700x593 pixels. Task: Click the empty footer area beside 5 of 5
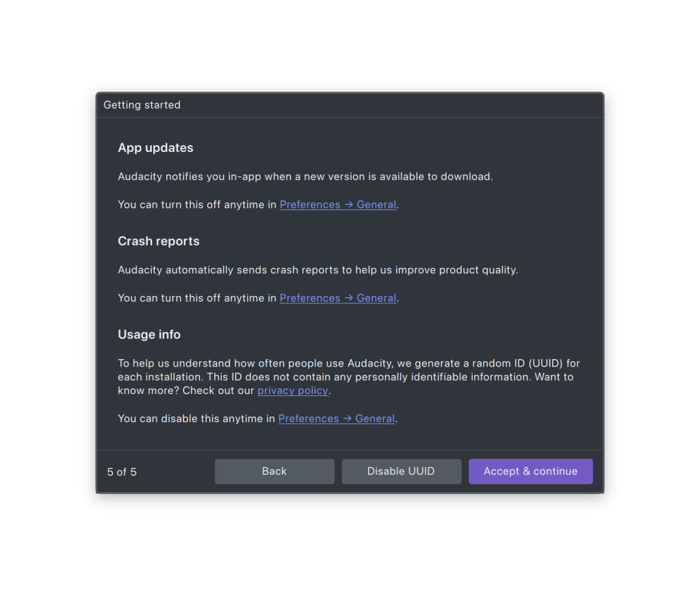click(175, 472)
